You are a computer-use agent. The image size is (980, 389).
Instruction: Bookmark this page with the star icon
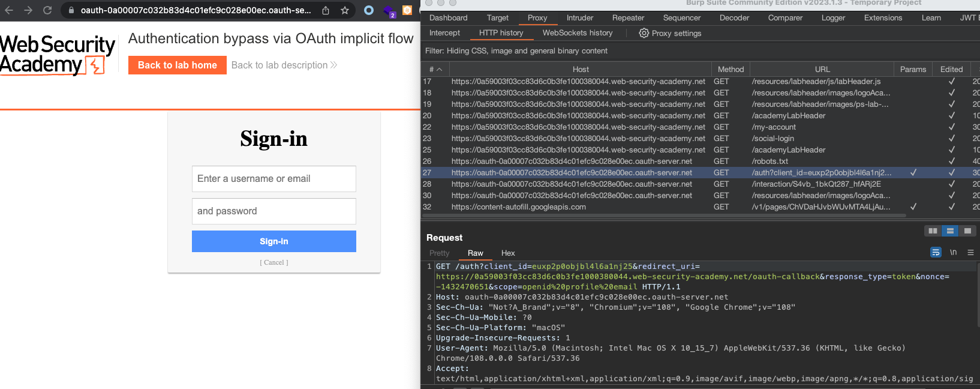point(344,10)
